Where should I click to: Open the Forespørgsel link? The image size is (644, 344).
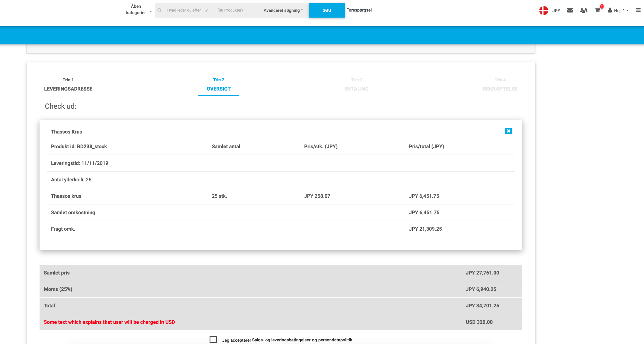click(359, 10)
